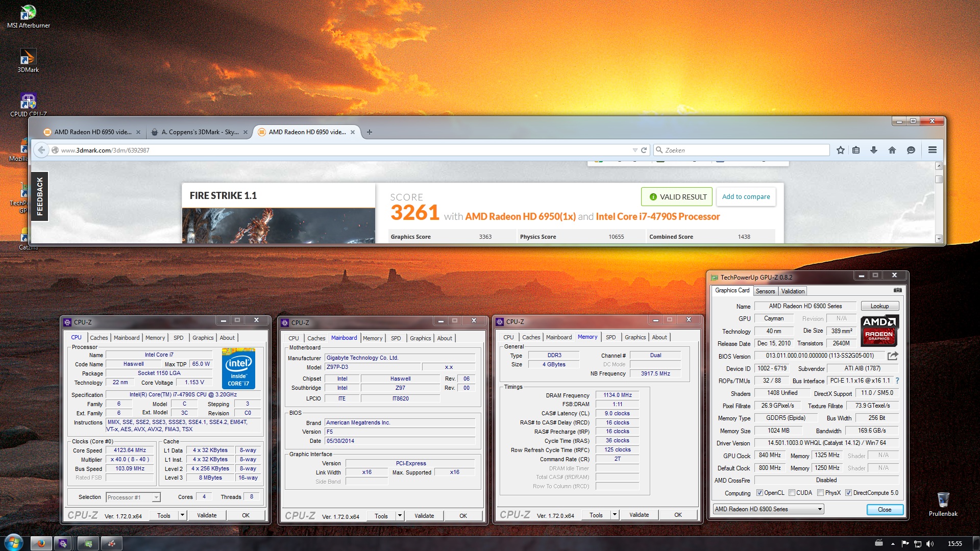This screenshot has width=980, height=551.
Task: Open GPU selection dropdown in GPU-Z
Action: pos(768,509)
